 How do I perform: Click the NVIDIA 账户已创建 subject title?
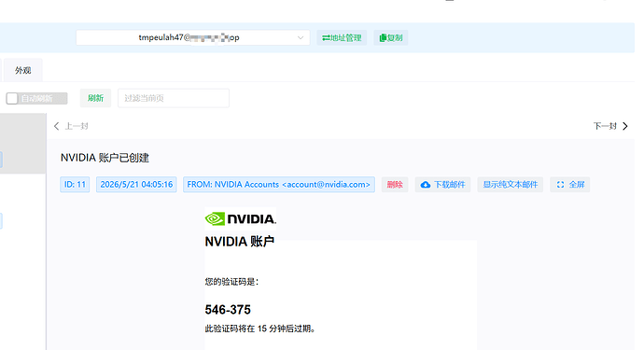[105, 158]
